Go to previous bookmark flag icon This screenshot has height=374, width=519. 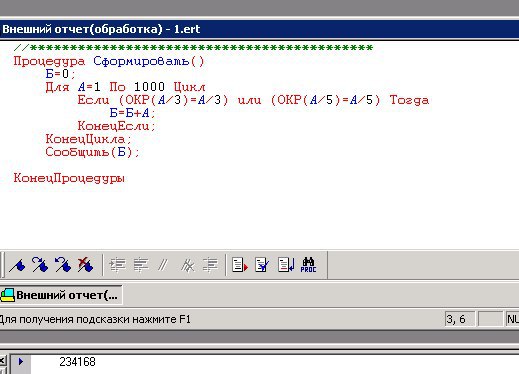63,265
